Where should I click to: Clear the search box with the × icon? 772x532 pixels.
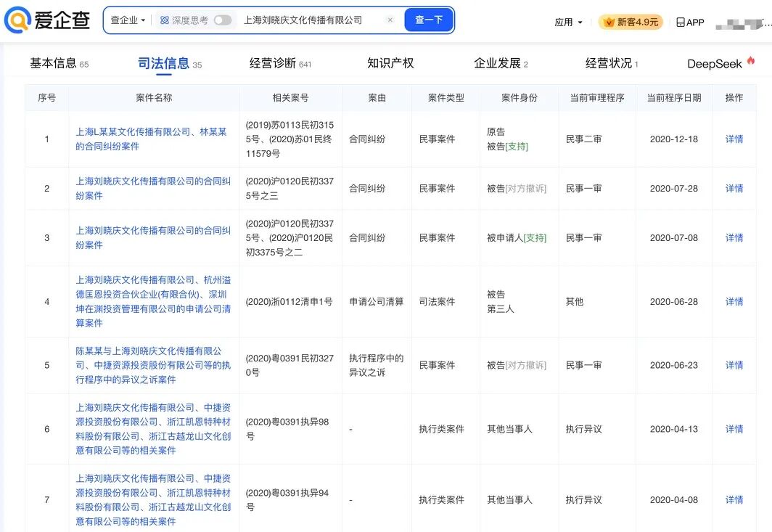click(390, 20)
